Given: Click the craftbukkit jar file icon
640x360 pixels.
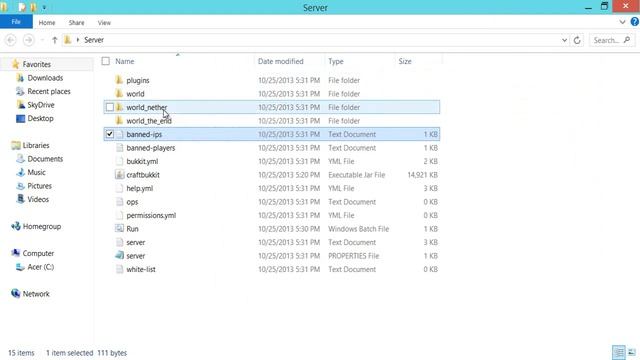Looking at the screenshot, I should click(x=119, y=175).
